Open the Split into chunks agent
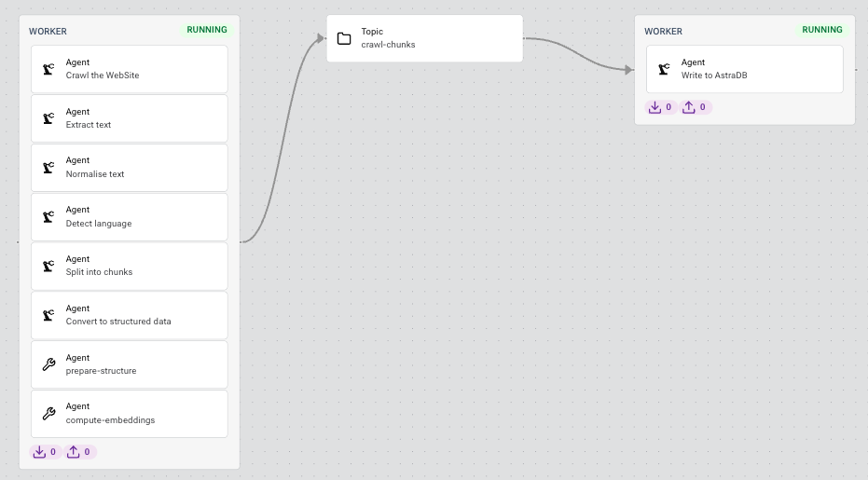The width and height of the screenshot is (868, 480). [x=130, y=267]
